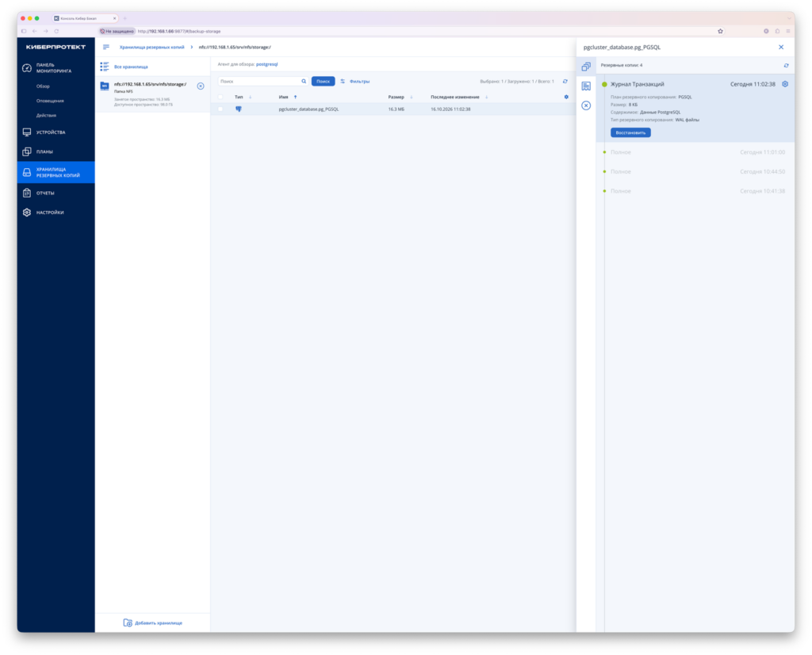812x655 pixels.
Task: Click the postgresql agent link
Action: pyautogui.click(x=266, y=64)
